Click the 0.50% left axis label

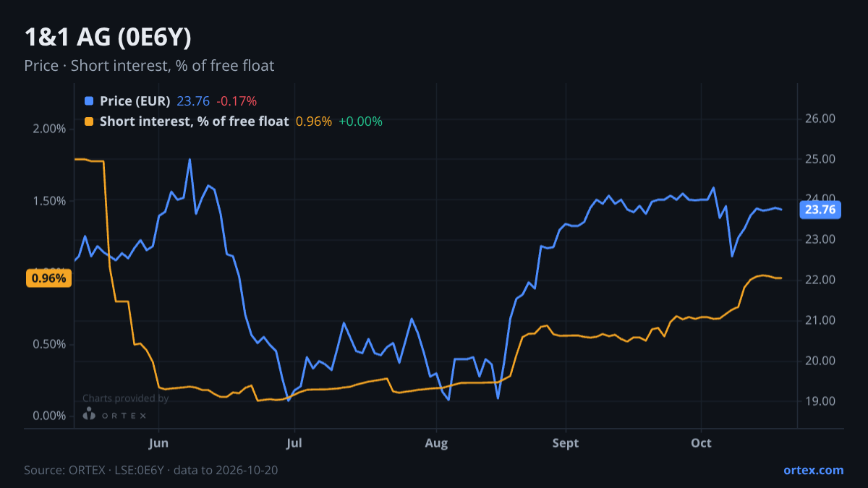coord(49,344)
